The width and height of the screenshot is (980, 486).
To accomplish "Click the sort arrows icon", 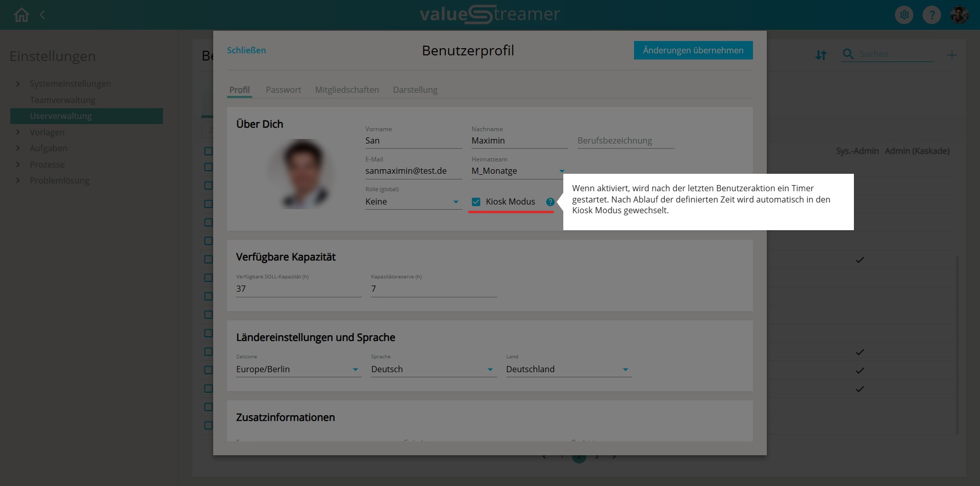I will pyautogui.click(x=821, y=55).
